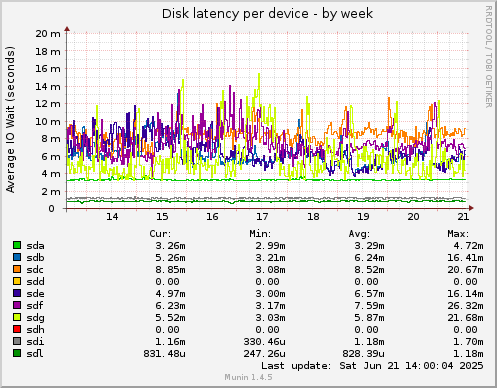
Task: Click the sdl legend label
Action: [x=35, y=354]
